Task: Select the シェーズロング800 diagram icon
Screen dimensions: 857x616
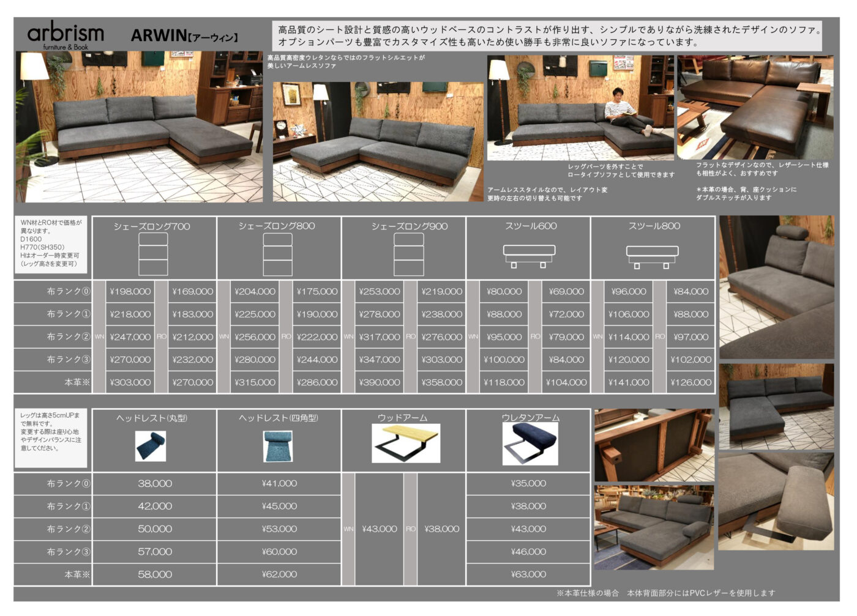Action: (x=277, y=254)
